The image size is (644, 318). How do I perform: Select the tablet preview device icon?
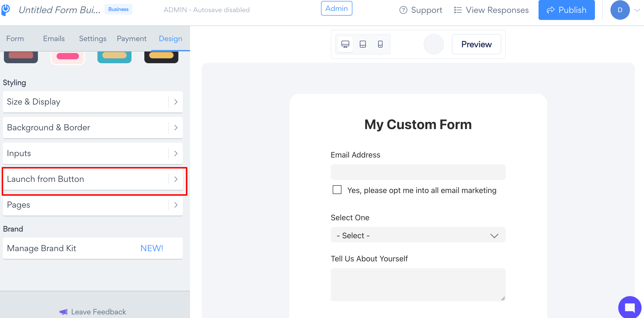pos(363,44)
